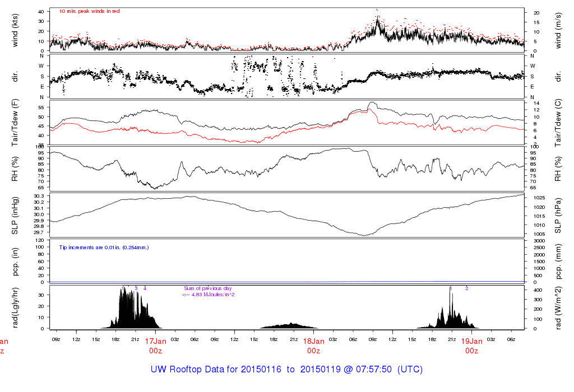Select the 'Sum of previous day' label

tap(207, 288)
